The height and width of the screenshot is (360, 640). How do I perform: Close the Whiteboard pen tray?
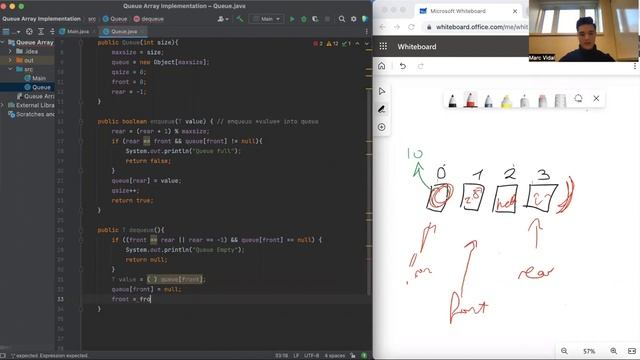coord(596,98)
